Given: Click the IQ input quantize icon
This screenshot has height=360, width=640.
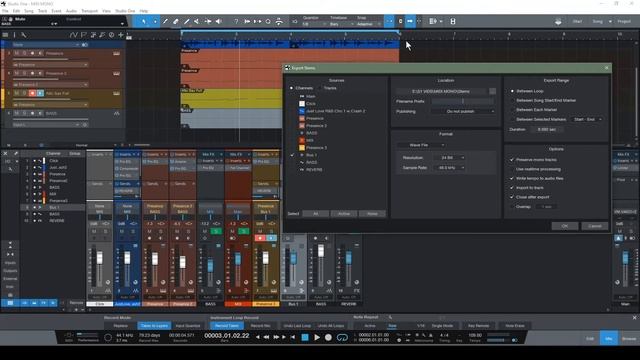Looking at the screenshot, I should tap(295, 21).
